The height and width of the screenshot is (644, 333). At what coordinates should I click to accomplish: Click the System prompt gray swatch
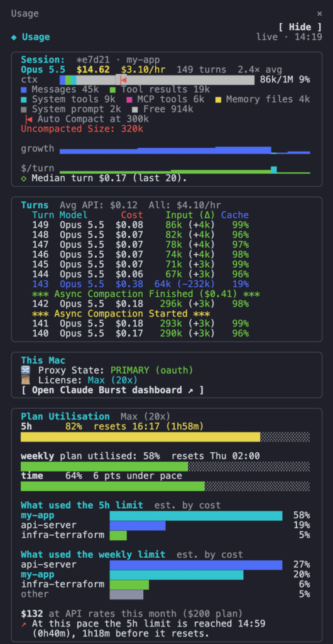point(24,109)
